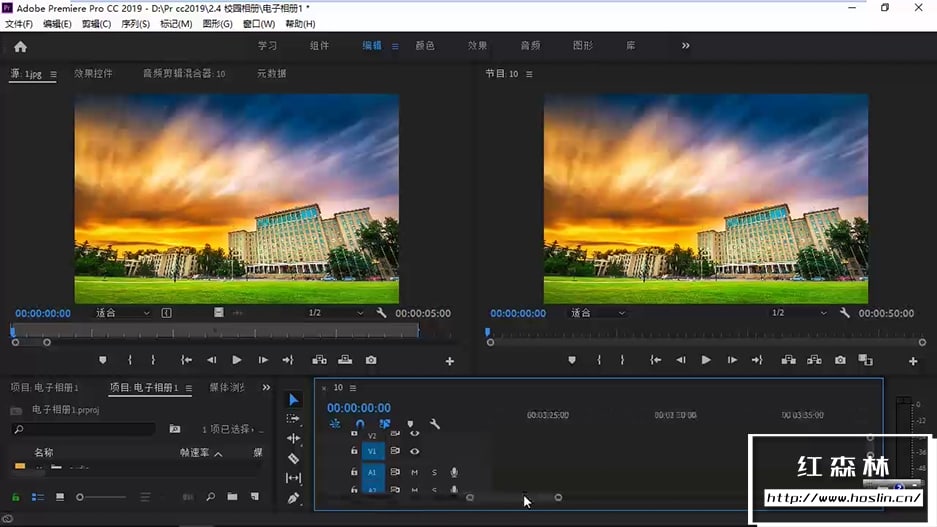Screen dimensions: 937x527
Task: Click New Item in Project panel
Action: coord(255,497)
